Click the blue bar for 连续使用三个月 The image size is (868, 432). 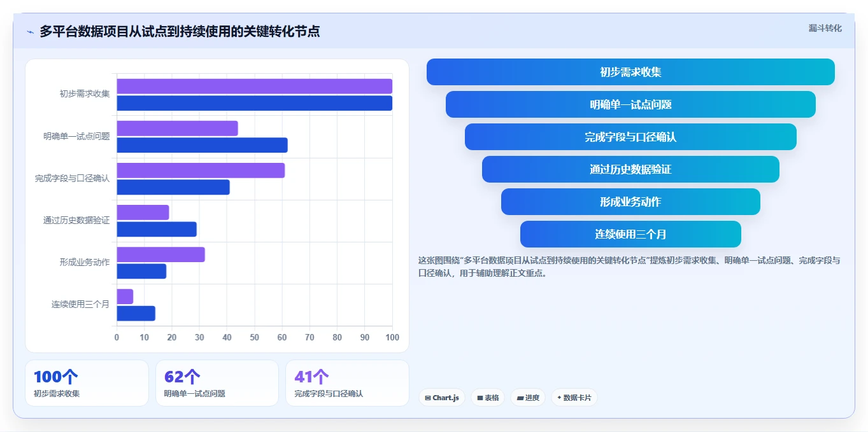click(x=136, y=313)
